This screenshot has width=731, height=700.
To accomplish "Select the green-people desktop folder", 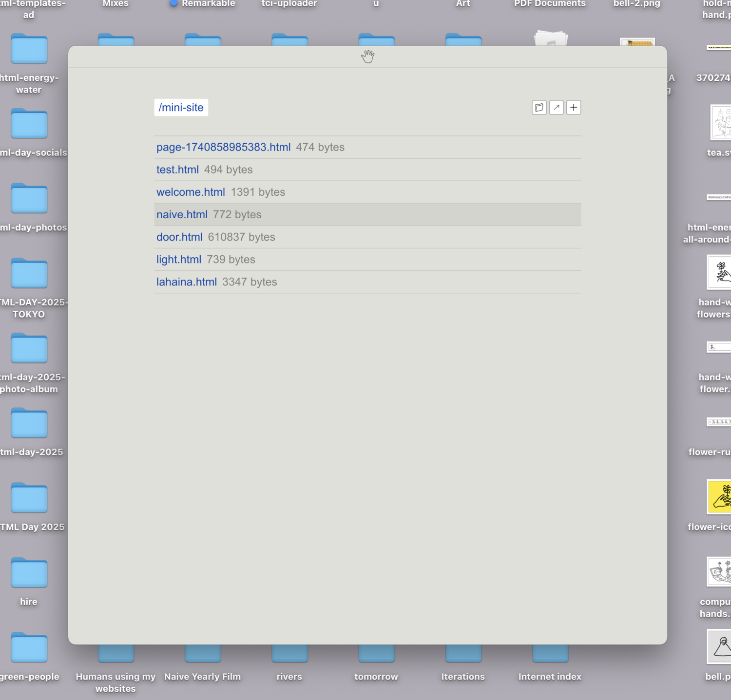I will click(x=29, y=648).
